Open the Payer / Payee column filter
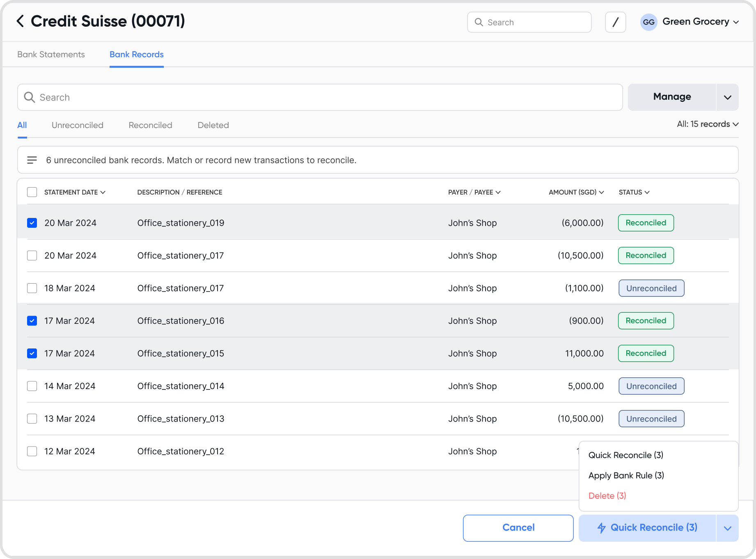Image resolution: width=756 pixels, height=559 pixels. point(474,192)
